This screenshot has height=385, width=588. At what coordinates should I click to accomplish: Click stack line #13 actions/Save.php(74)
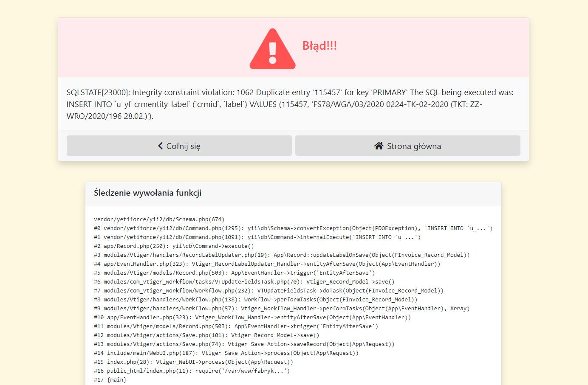[x=244, y=344]
